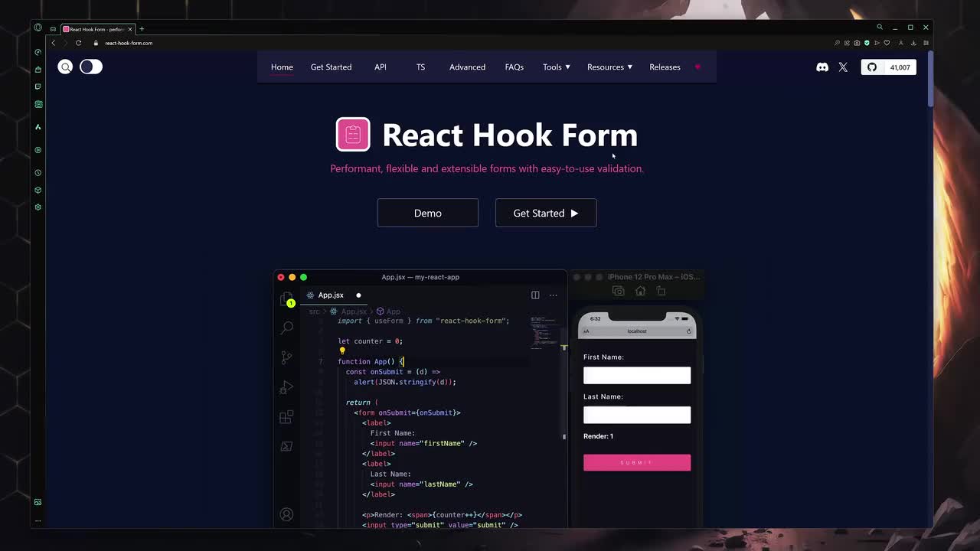The image size is (980, 551).
Task: Open Get Started in the top navigation
Action: 331,67
